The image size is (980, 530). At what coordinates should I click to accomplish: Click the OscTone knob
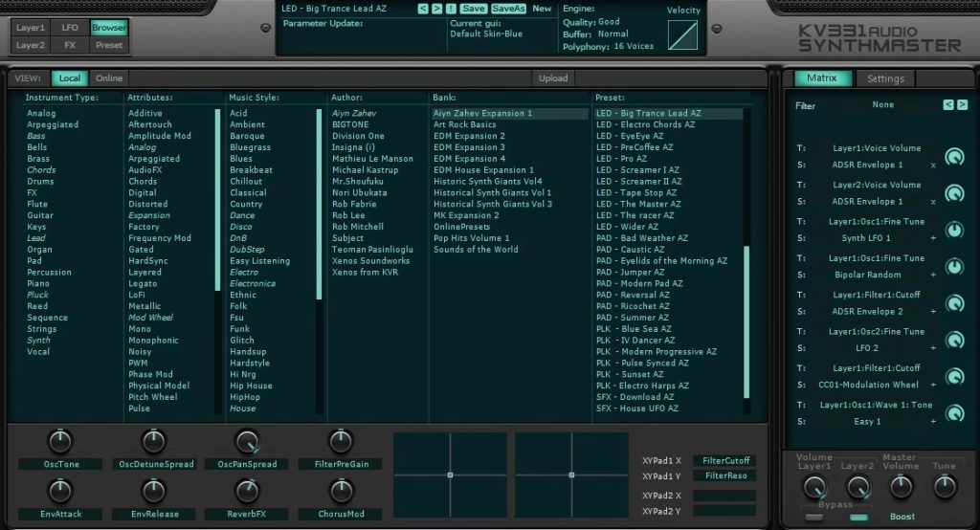tap(59, 441)
